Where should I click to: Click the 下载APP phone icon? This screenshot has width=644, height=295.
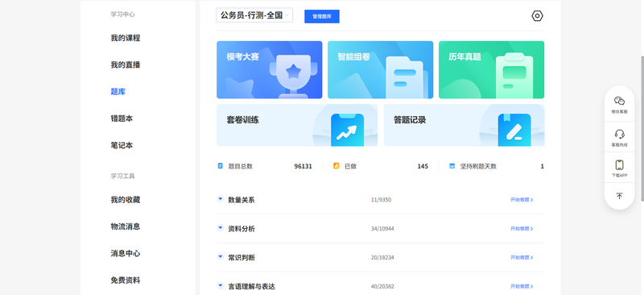click(x=619, y=165)
